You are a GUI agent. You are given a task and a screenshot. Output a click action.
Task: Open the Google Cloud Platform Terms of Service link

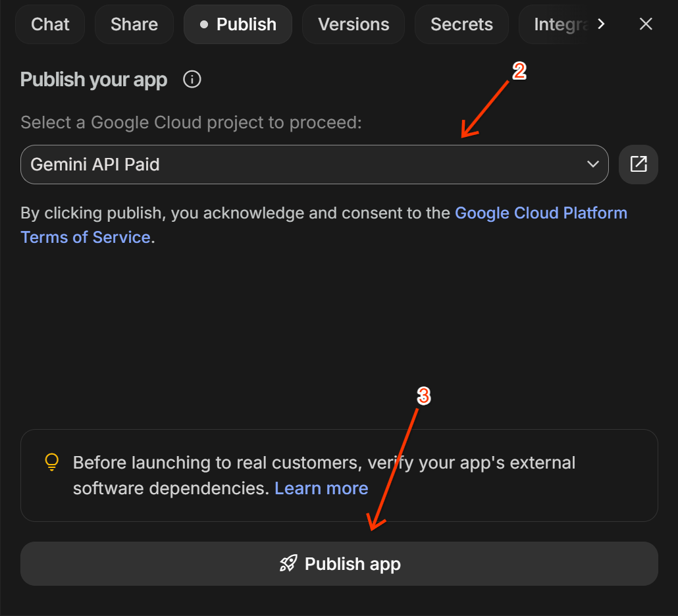tap(540, 213)
